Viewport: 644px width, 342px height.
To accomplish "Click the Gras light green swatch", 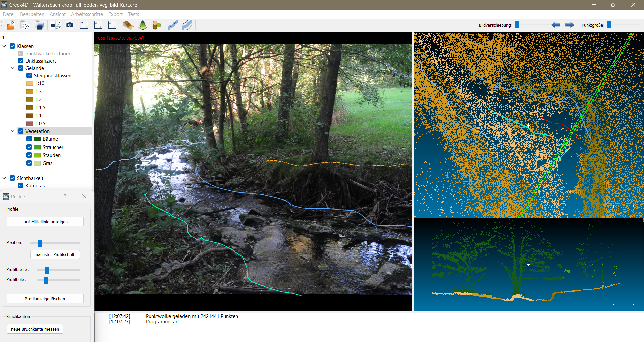I will 37,163.
